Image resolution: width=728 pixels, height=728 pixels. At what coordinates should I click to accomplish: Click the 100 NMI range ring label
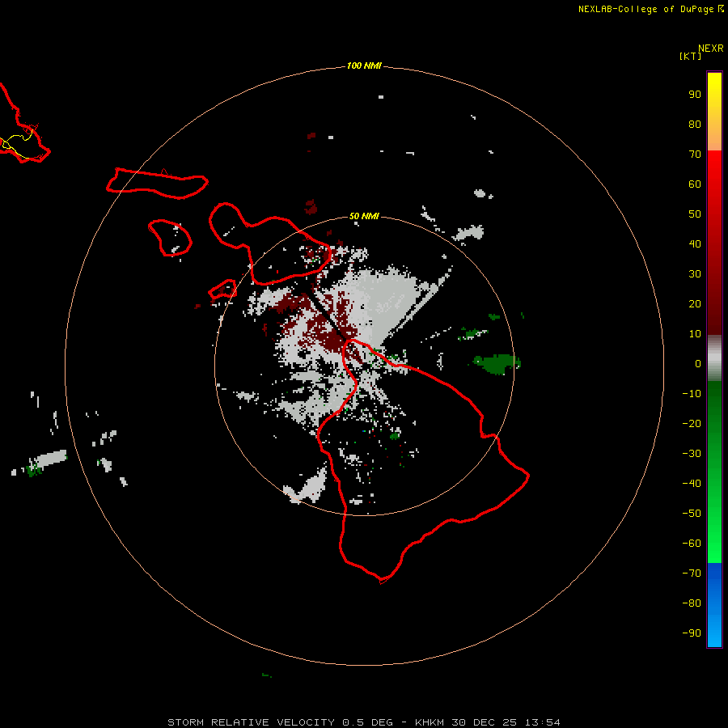click(363, 66)
